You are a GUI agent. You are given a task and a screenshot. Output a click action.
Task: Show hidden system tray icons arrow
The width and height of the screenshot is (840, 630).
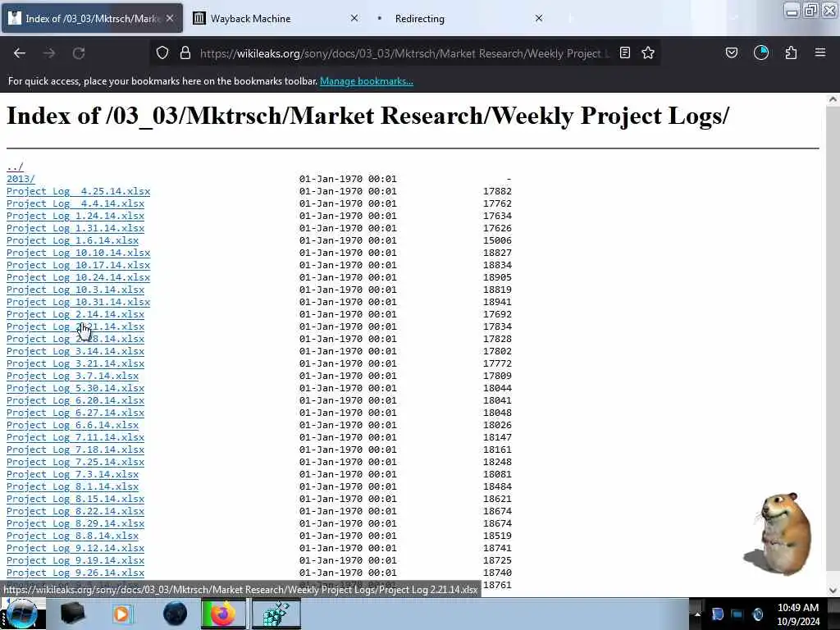tap(697, 614)
